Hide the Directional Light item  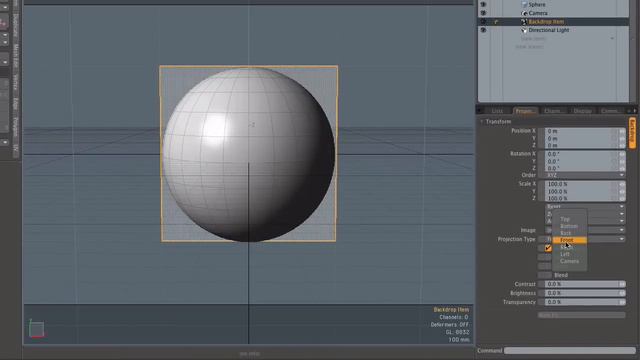point(483,30)
